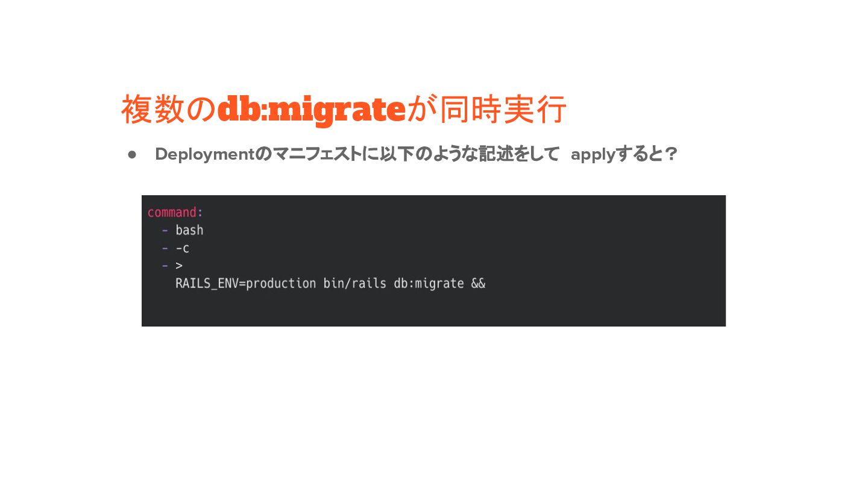Select db:migrate inside the code block
Viewport: 868px width, 485px height.
click(x=429, y=283)
